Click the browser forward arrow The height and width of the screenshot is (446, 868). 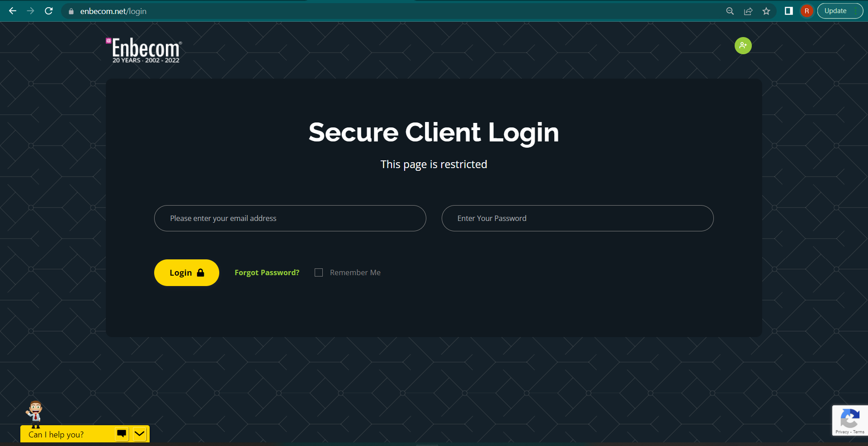31,11
